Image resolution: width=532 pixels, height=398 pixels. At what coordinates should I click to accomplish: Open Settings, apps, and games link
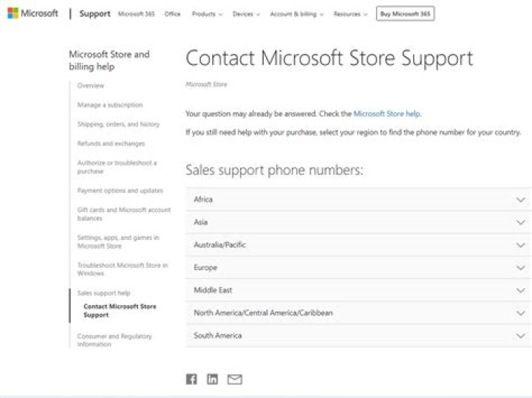tap(118, 241)
